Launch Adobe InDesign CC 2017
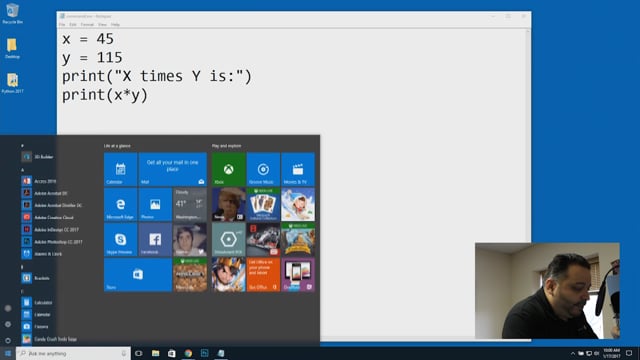Viewport: 640px width, 360px height. [57, 229]
